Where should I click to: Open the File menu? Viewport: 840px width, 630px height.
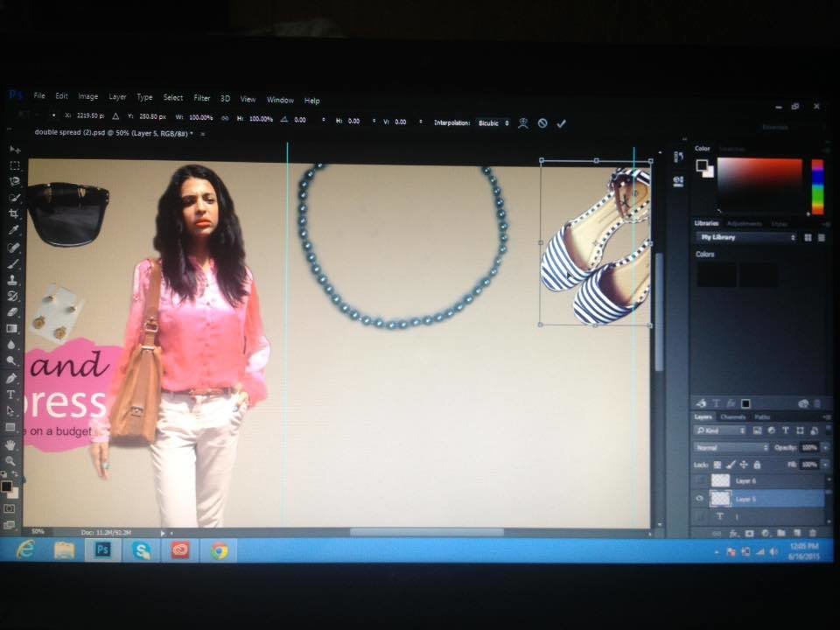39,95
